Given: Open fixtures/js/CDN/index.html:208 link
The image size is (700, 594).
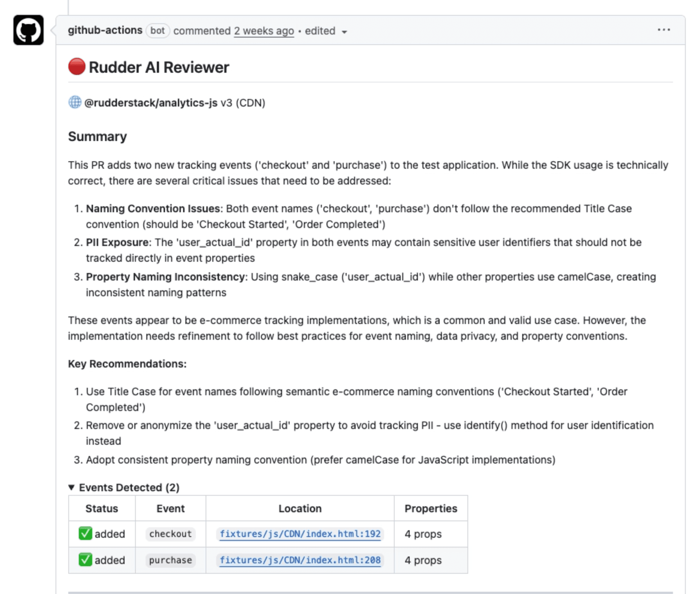Looking at the screenshot, I should point(300,560).
